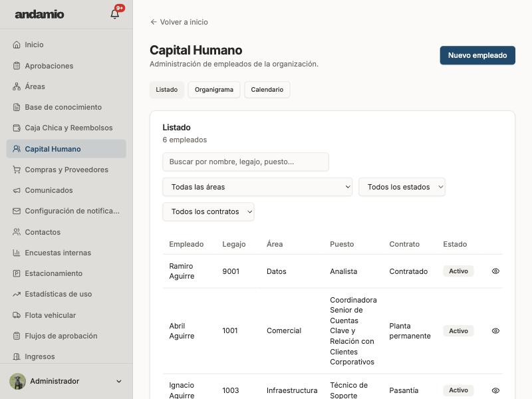Click the Flujos de aprobación clipboard icon
This screenshot has height=399, width=532.
pyautogui.click(x=16, y=336)
